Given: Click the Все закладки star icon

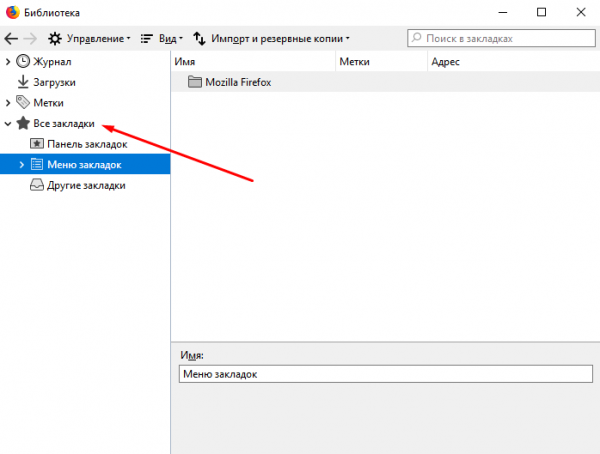Looking at the screenshot, I should tap(23, 123).
